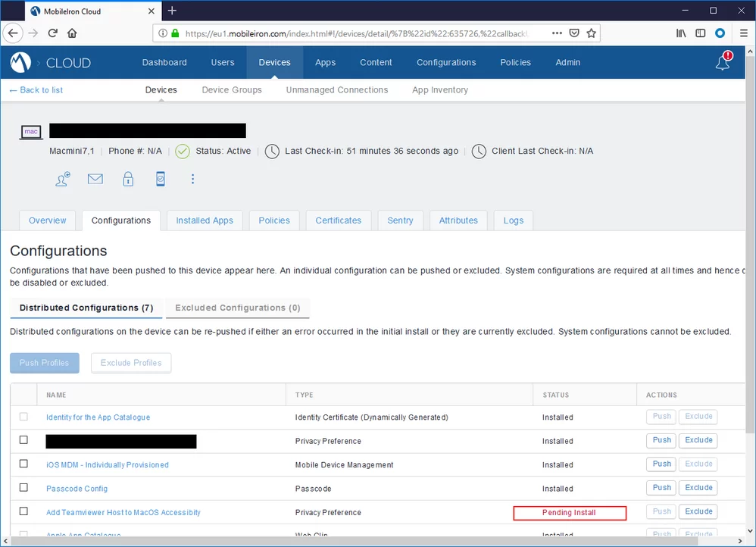Click the browser address bar URL

click(355, 33)
